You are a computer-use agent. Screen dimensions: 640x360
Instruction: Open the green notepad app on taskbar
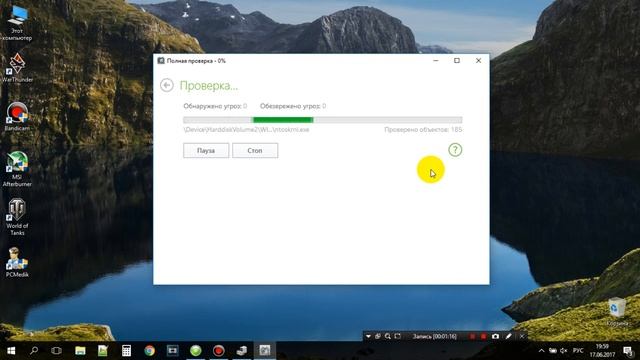(x=103, y=351)
